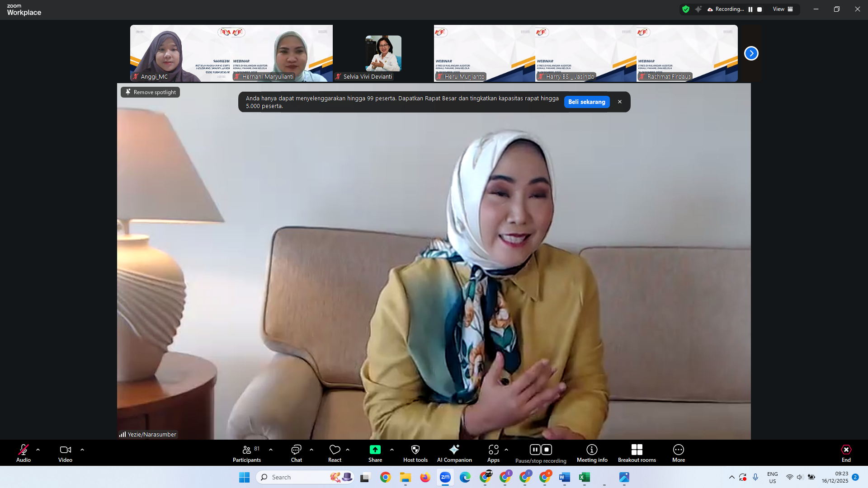Viewport: 868px width, 488px height.
Task: Expand Share options arrow
Action: [392, 450]
